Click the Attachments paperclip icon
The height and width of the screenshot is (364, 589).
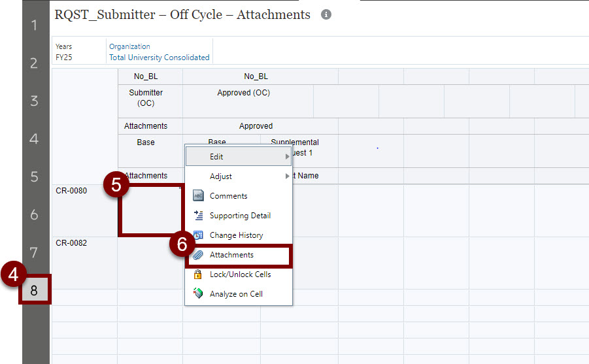point(198,255)
